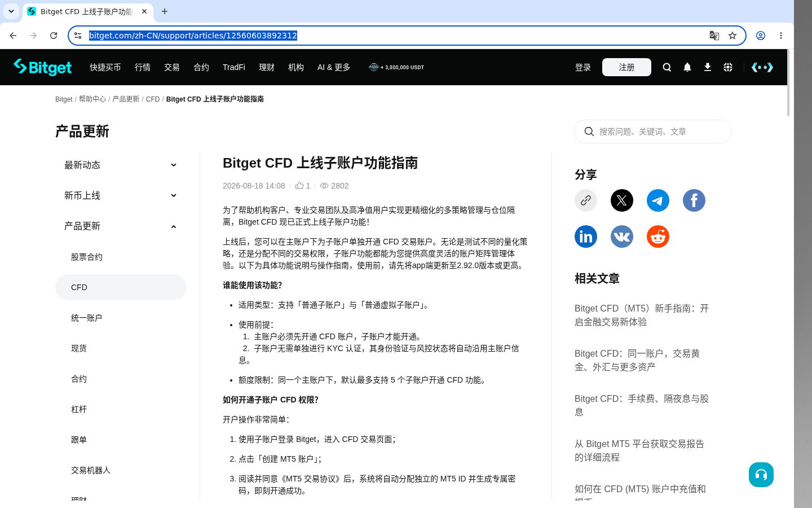Screen dimensions: 812x508
Task: Click the browser address bar URL
Action: 193,36
